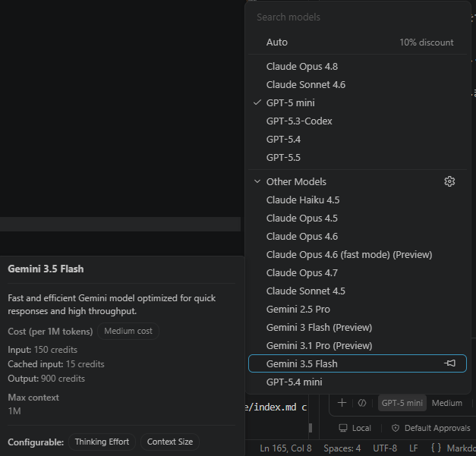The height and width of the screenshot is (456, 476).
Task: Open the GPT-5 mini model picker
Action: coord(402,403)
